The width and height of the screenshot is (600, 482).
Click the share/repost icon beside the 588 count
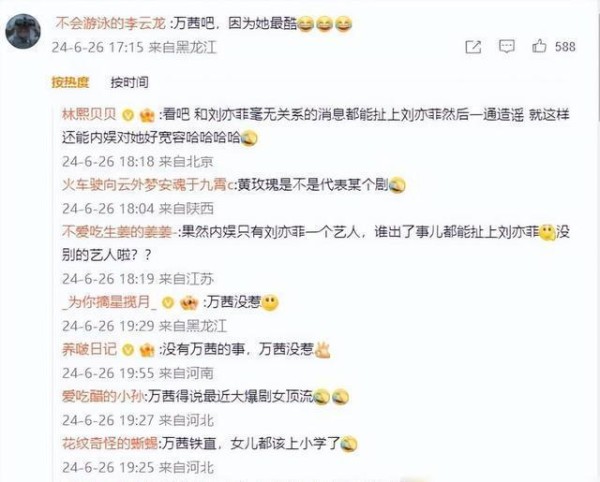click(473, 47)
